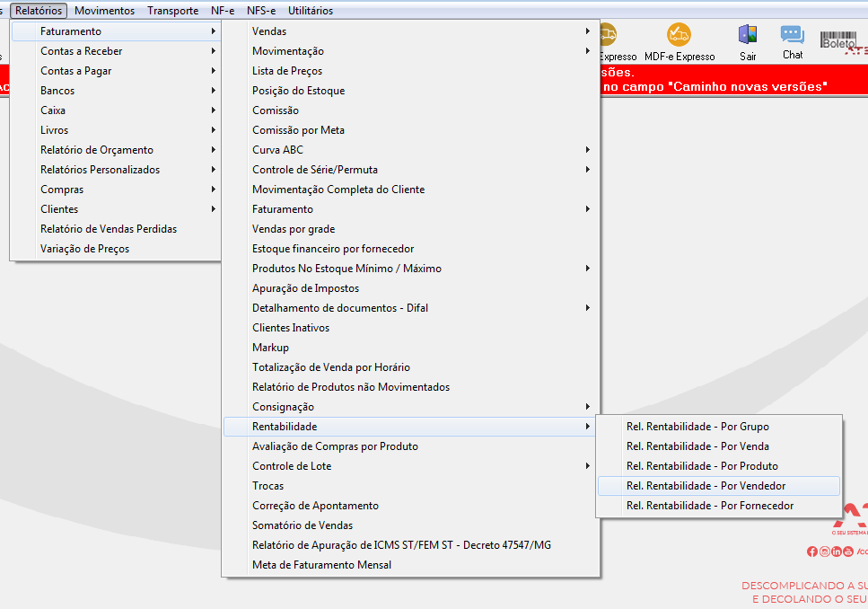The image size is (868, 609).
Task: Open the NFS-e menu
Action: click(x=261, y=11)
